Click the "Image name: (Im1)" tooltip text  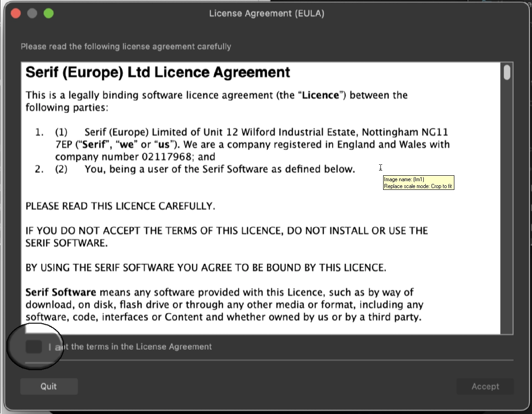[404, 179]
